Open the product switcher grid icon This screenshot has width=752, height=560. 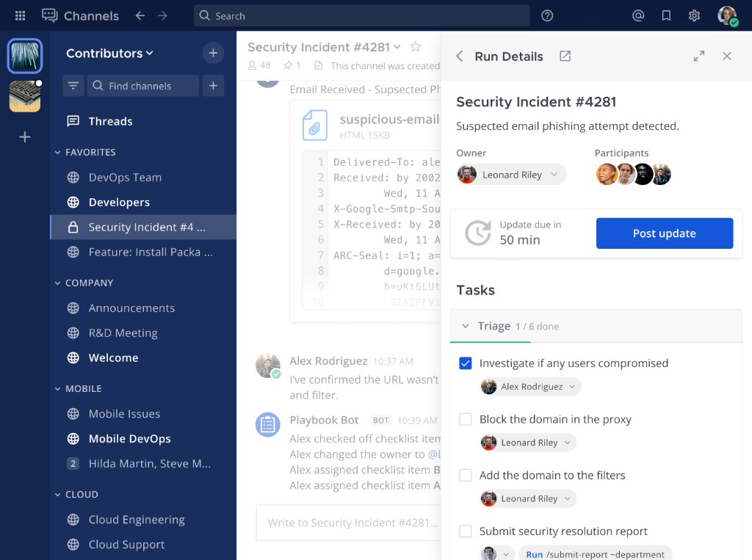(x=20, y=16)
